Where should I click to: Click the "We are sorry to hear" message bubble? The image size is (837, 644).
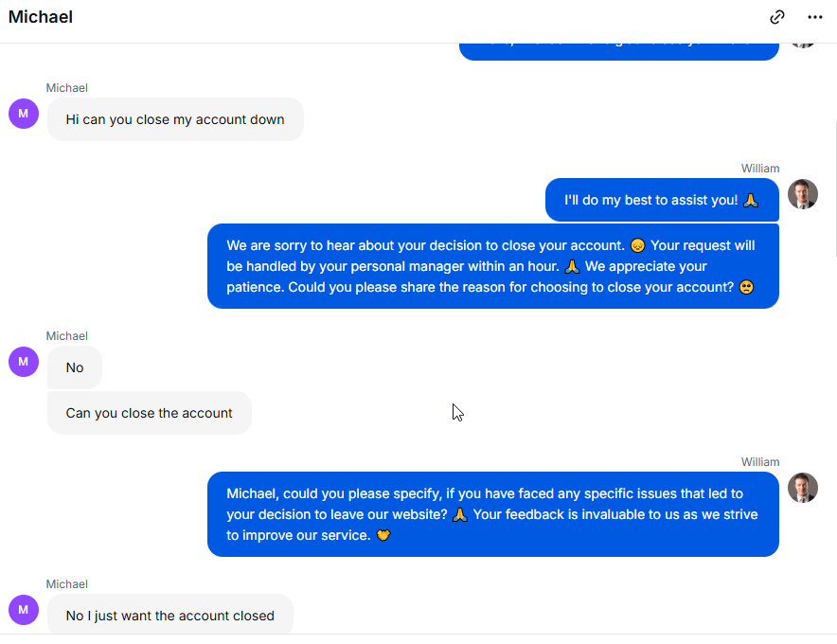coord(493,266)
